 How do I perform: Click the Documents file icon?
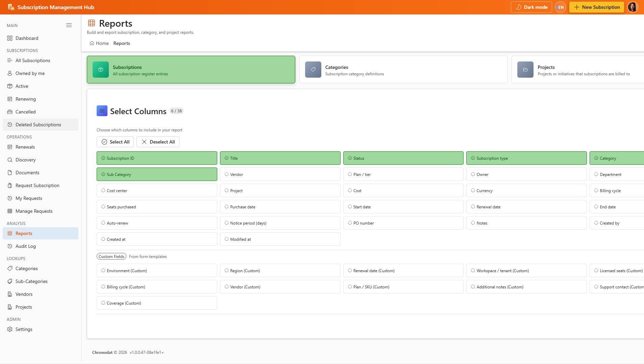click(x=10, y=173)
